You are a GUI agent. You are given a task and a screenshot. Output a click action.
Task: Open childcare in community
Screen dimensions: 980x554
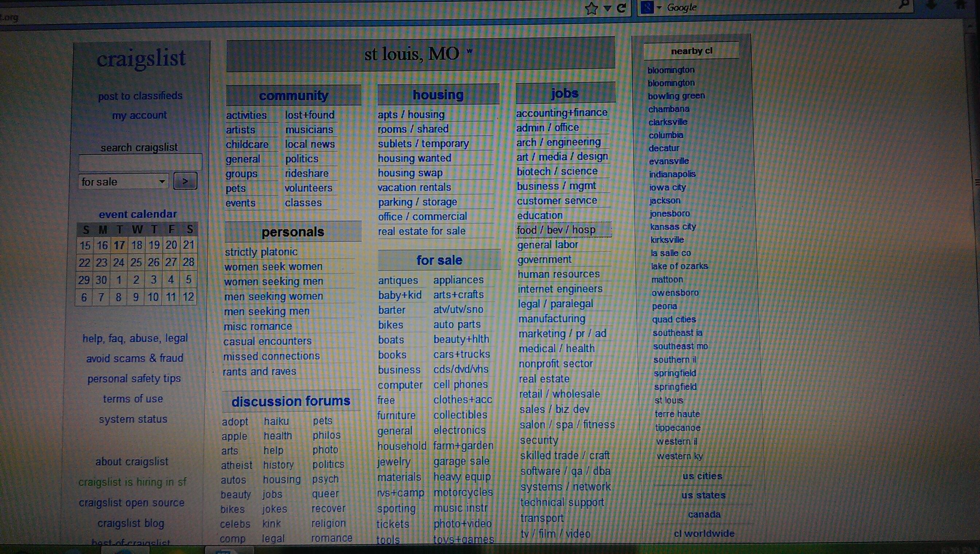pos(247,145)
